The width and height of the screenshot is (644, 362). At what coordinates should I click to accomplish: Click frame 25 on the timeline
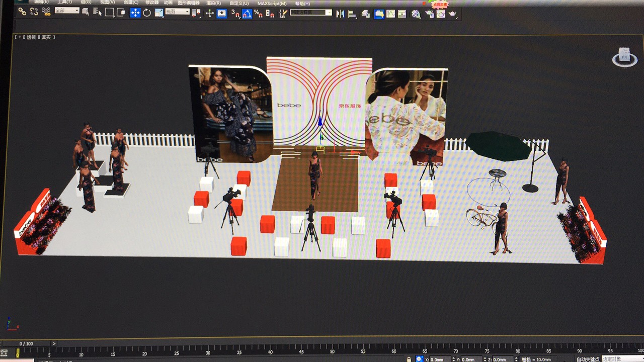click(x=177, y=353)
